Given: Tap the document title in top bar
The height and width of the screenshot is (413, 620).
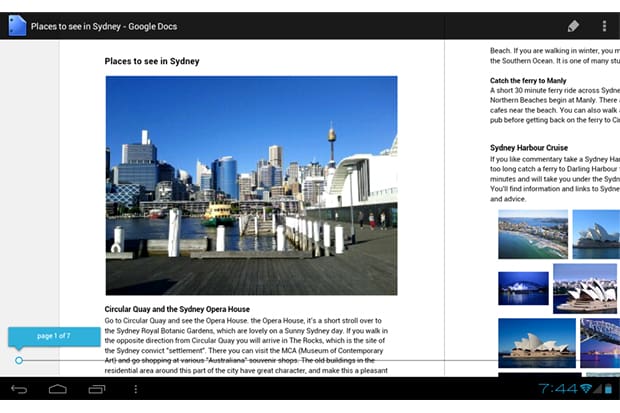Looking at the screenshot, I should point(115,26).
